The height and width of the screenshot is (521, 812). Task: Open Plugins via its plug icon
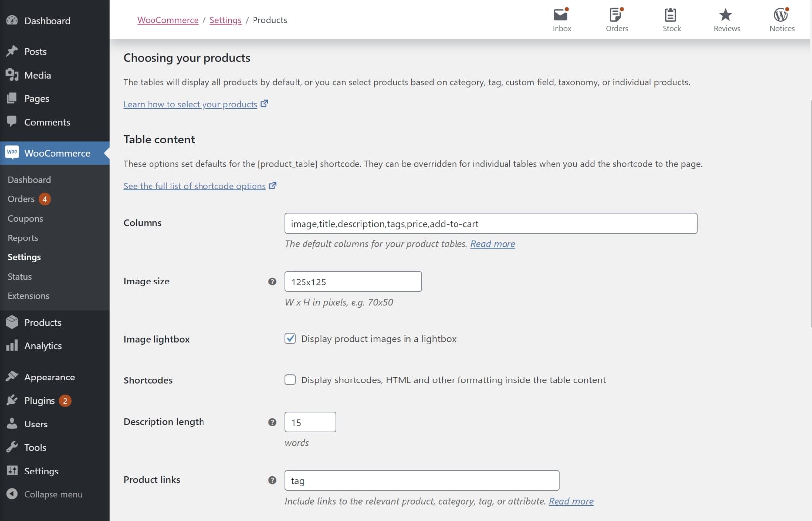[x=13, y=400]
